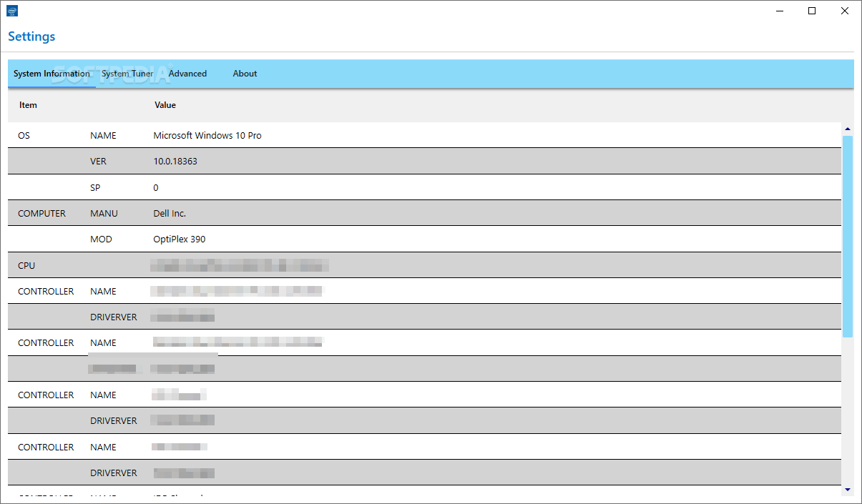Select the version value 10.0.18363
This screenshot has height=504, width=862.
[175, 162]
